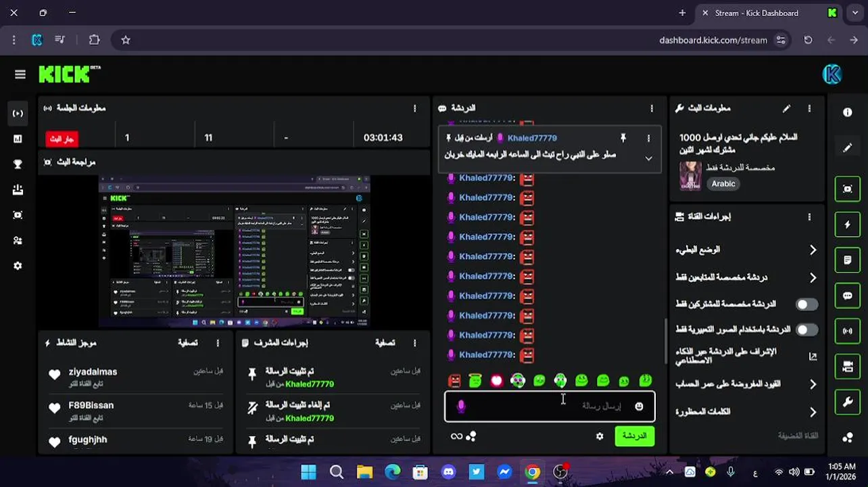
Task: Click the red live badge (جار البث)
Action: (62, 139)
